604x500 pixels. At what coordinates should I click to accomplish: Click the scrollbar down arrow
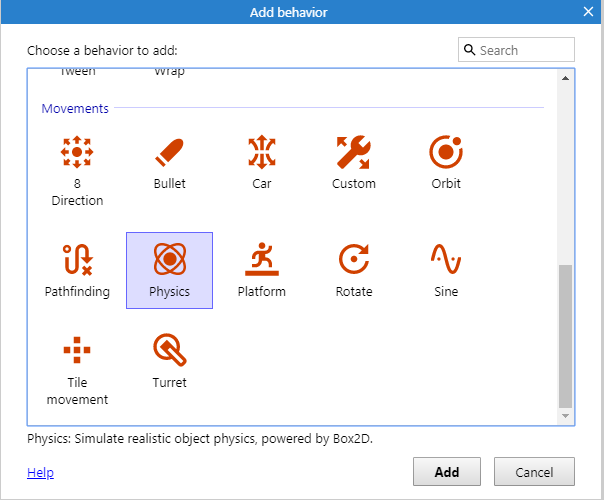coord(566,415)
